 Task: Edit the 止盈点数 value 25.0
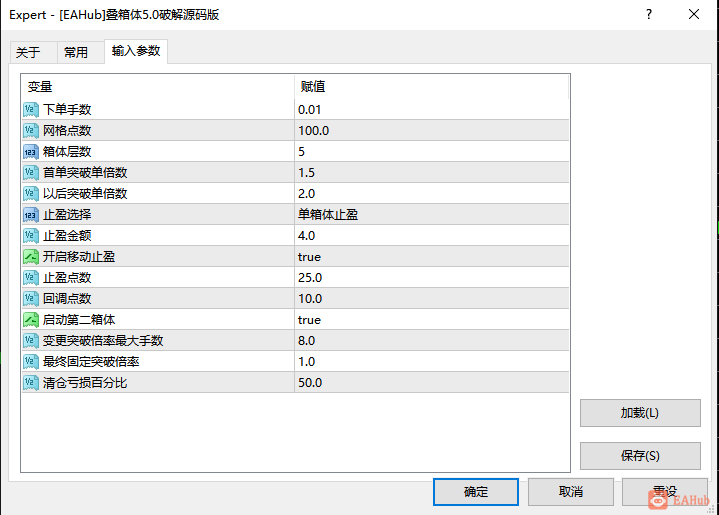point(431,277)
